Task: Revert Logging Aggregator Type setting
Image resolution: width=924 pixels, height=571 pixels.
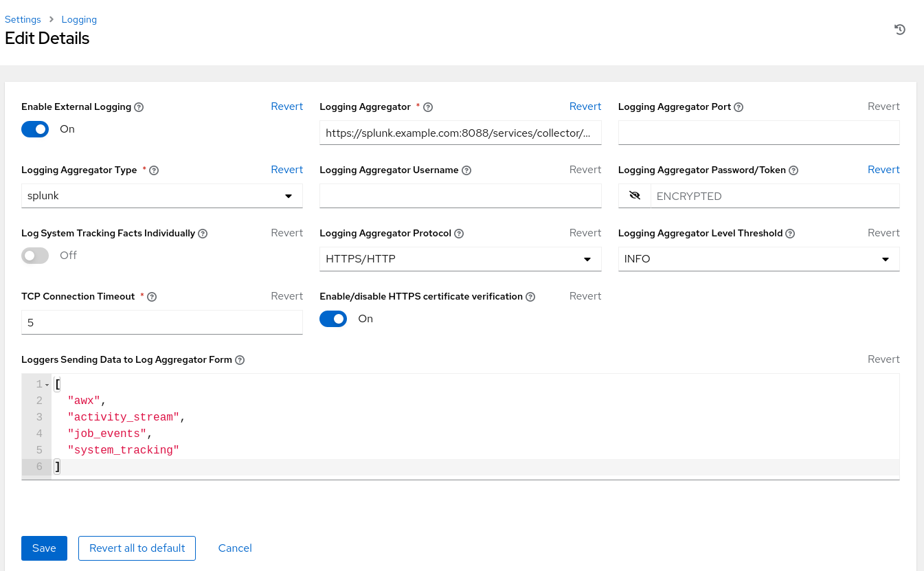Action: click(286, 170)
